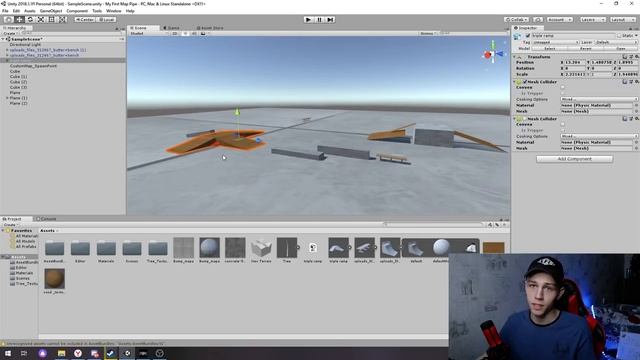Screen dimensions: 640x360
Task: Toggle first Mesh Collider Convex checkbox
Action: click(563, 87)
